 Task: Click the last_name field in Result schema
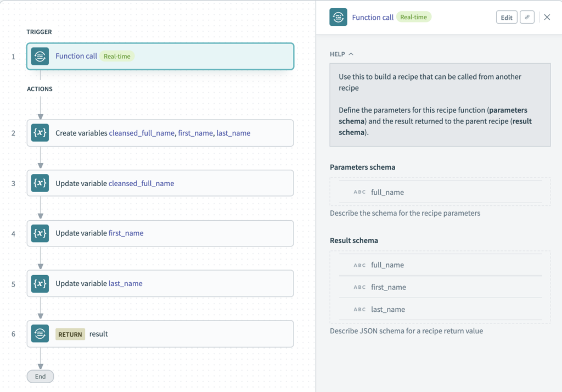point(441,309)
